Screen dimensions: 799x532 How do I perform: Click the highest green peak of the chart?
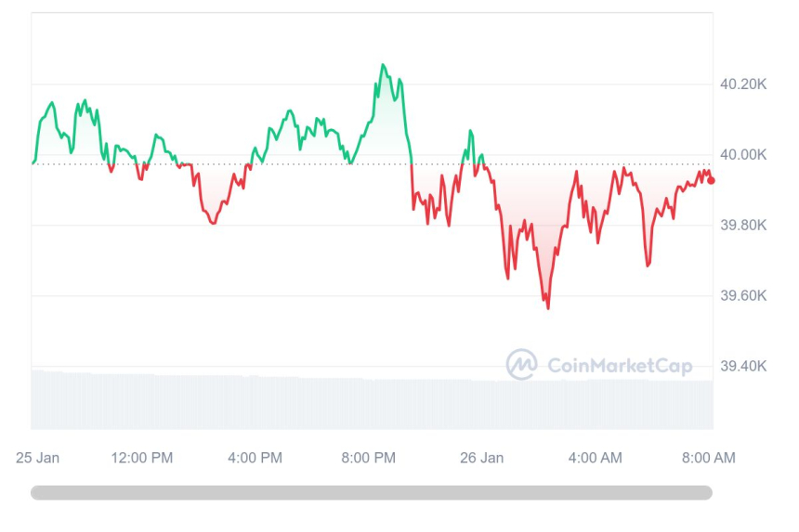point(383,65)
